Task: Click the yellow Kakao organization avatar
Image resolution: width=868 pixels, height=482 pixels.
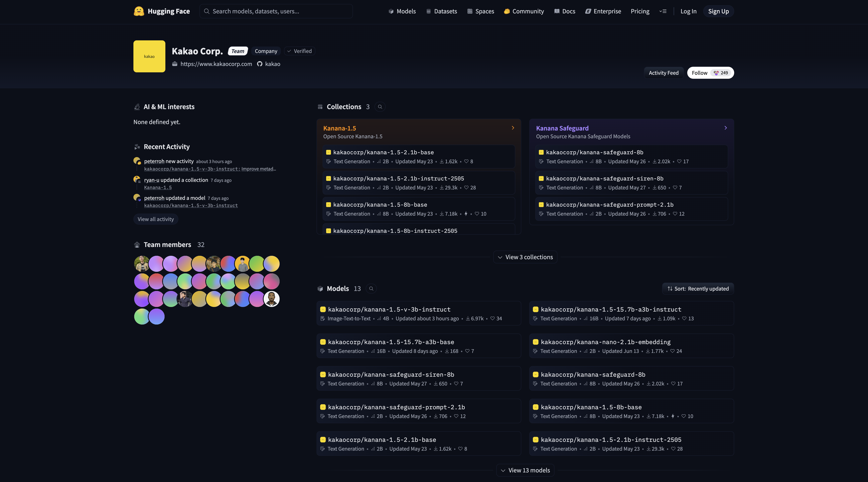Action: point(149,56)
